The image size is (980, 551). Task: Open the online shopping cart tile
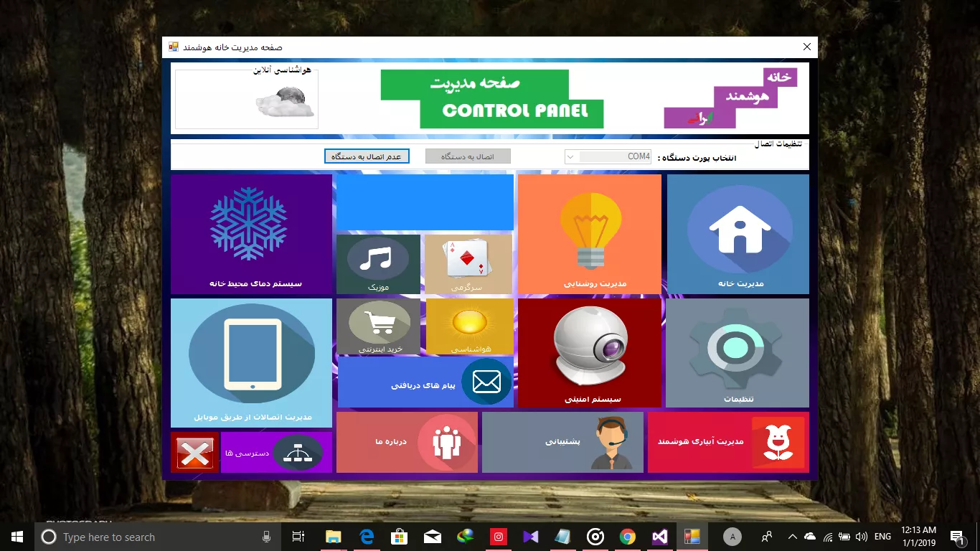[378, 327]
